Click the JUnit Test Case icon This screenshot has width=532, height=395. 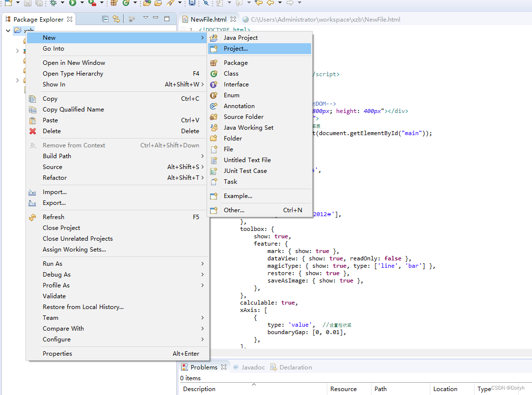pyautogui.click(x=214, y=171)
